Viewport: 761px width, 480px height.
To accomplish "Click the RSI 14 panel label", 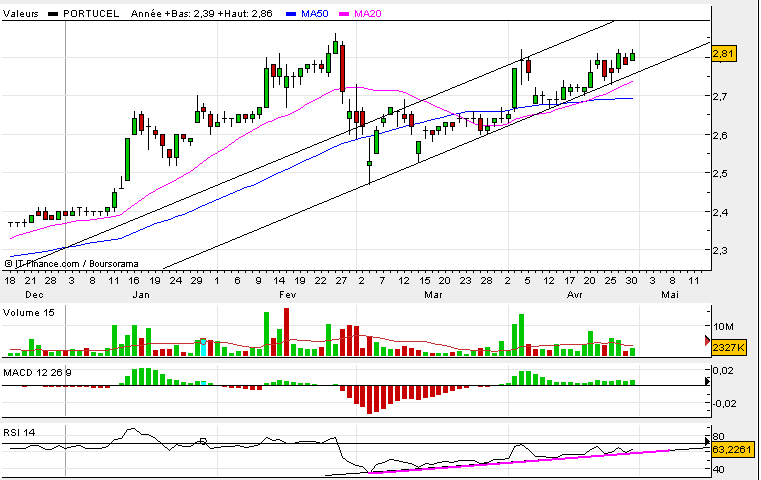I will (x=19, y=432).
